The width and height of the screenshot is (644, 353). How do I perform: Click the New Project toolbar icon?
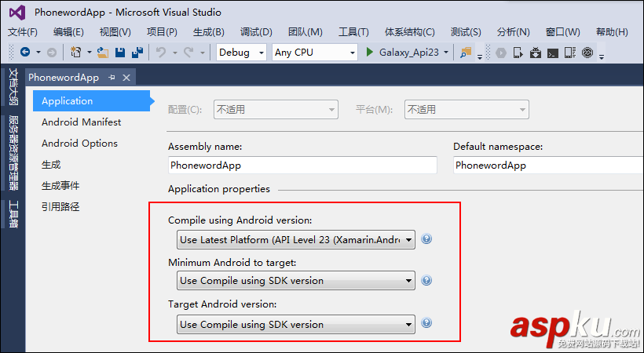[76, 53]
